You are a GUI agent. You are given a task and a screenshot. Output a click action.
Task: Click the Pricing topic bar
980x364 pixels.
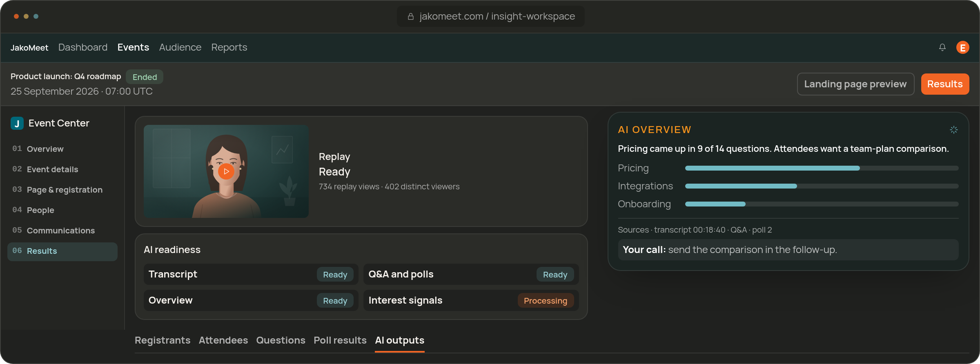point(822,168)
